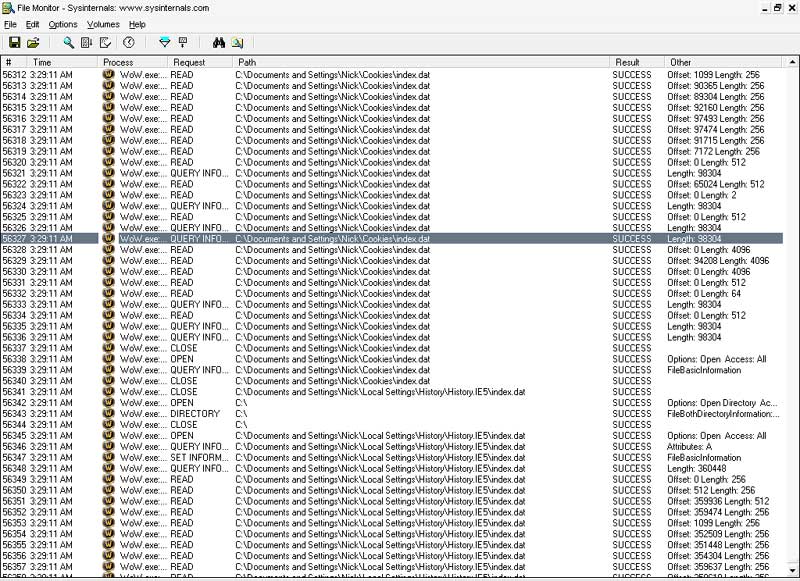Click the scrollbar up arrow
Screen dimensions: 800x581
pos(792,62)
